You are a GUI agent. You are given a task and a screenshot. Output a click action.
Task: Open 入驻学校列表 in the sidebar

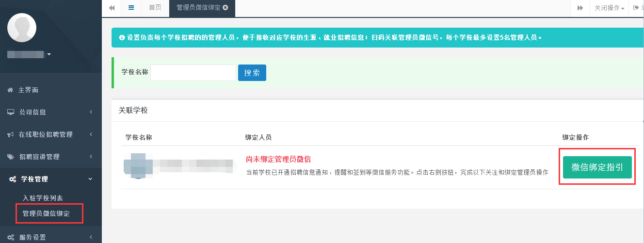[x=43, y=198]
